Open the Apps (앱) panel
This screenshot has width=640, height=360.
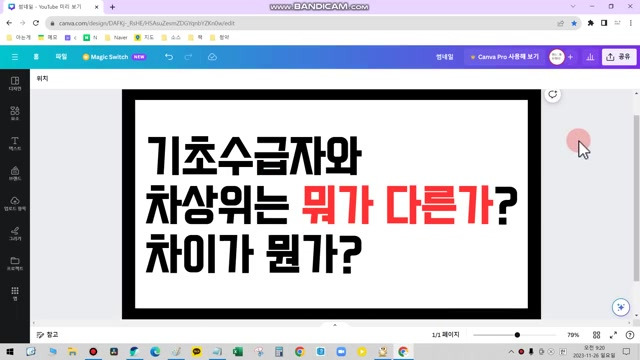pos(15,293)
